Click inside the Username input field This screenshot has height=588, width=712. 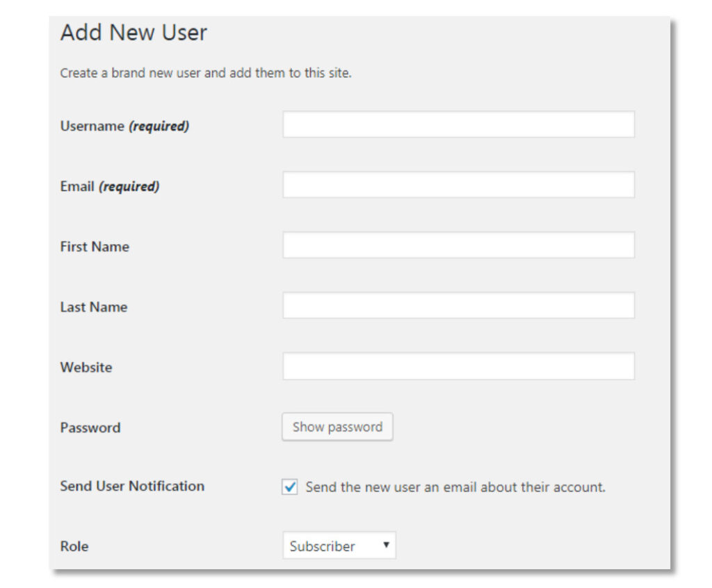tap(459, 124)
